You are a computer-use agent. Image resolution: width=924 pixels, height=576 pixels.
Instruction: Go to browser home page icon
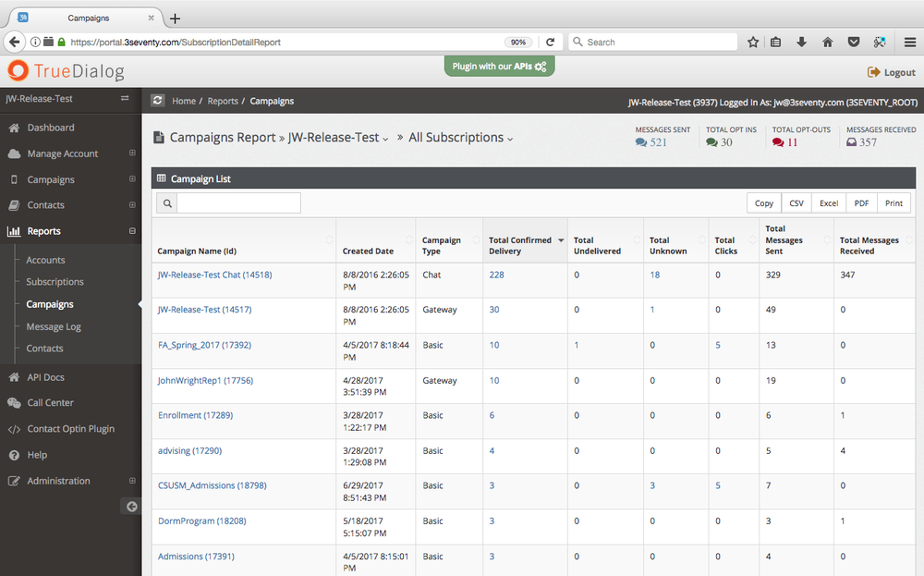point(827,42)
